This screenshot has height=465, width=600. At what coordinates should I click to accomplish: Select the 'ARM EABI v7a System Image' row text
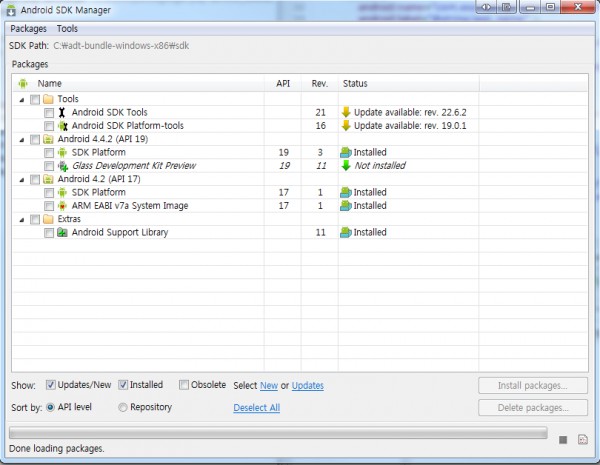(130, 206)
